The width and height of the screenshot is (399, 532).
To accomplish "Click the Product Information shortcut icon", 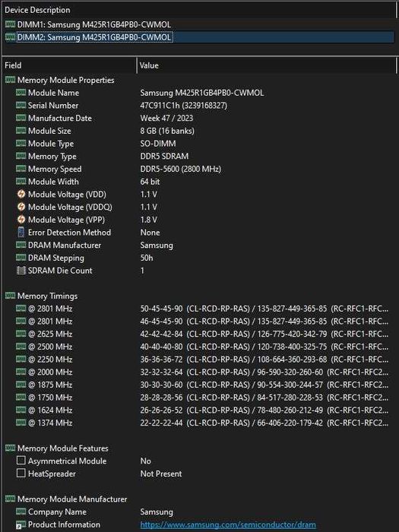I will 21,524.
